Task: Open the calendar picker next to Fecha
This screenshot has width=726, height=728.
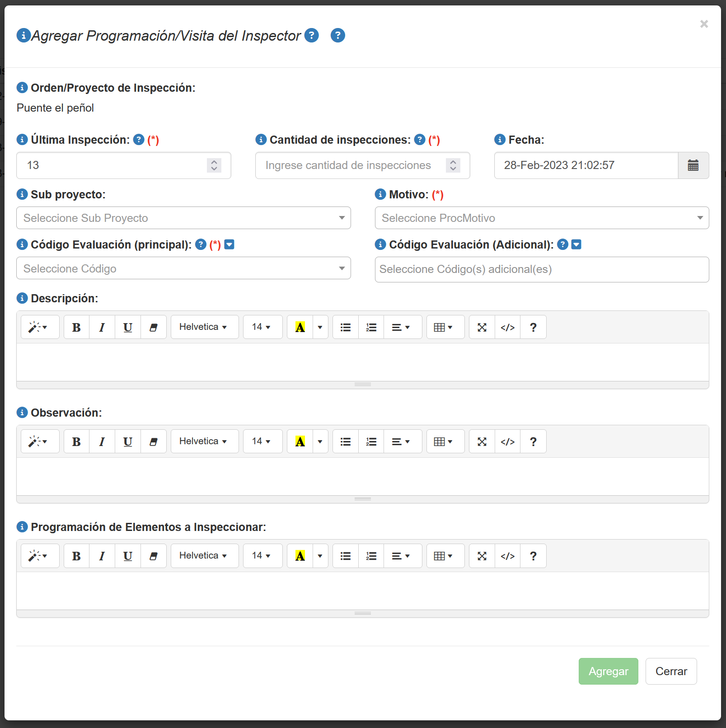Action: coord(693,165)
